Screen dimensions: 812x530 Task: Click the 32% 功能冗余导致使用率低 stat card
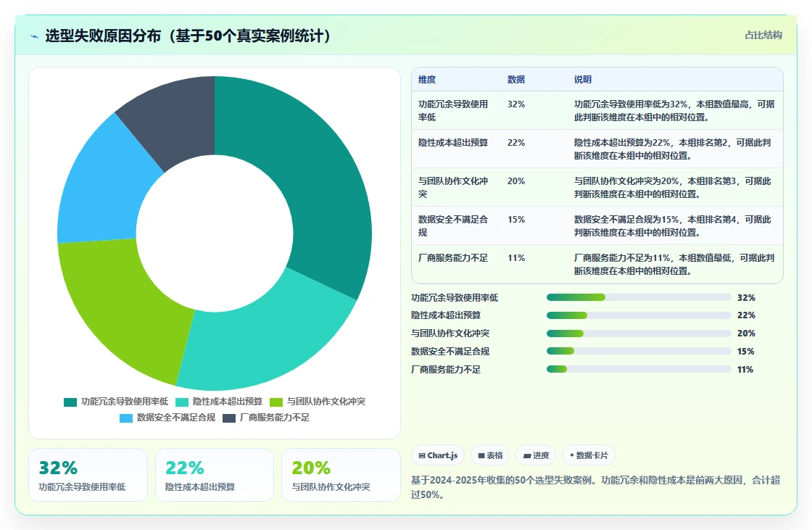pos(88,475)
